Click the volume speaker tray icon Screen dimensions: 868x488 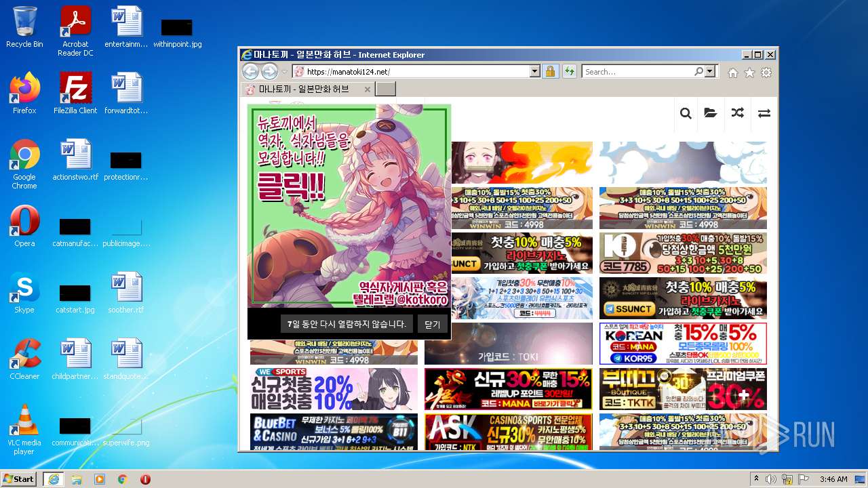pyautogui.click(x=771, y=479)
